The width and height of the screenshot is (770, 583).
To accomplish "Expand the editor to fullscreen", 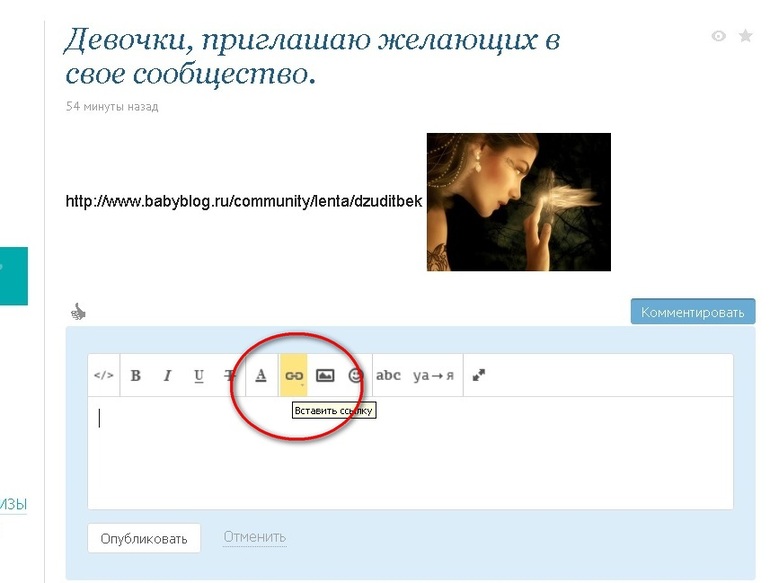I will [479, 376].
